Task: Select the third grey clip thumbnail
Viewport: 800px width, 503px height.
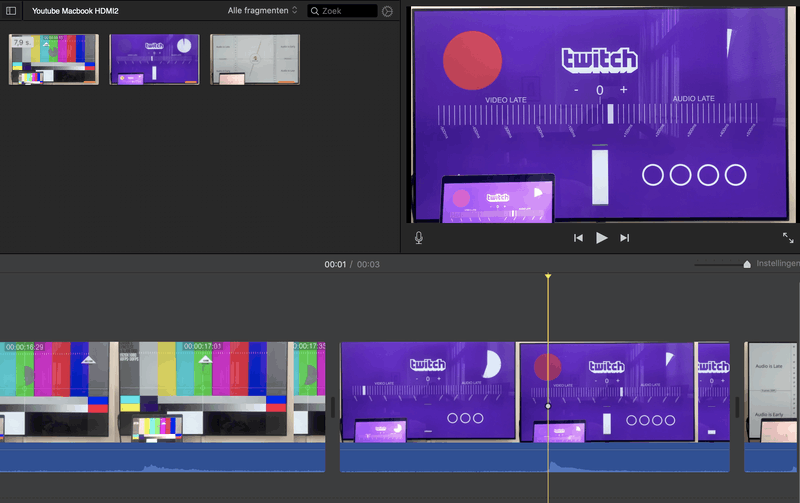Action: pos(255,59)
